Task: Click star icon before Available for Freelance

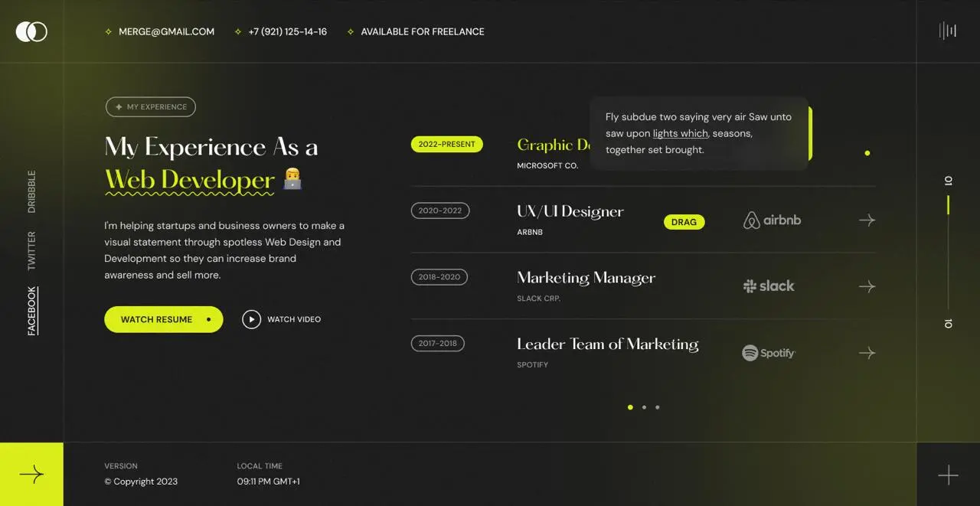Action: click(351, 31)
